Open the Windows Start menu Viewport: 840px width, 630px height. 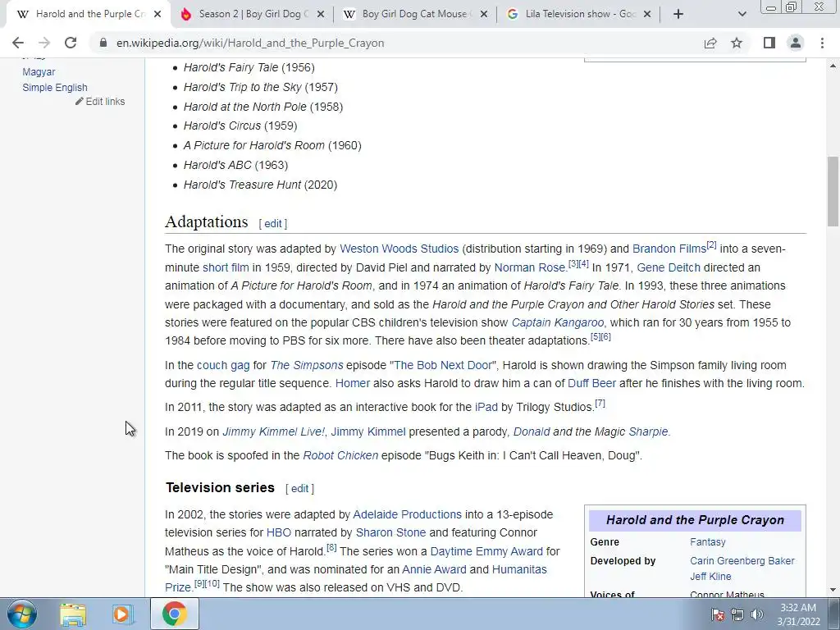pyautogui.click(x=22, y=614)
